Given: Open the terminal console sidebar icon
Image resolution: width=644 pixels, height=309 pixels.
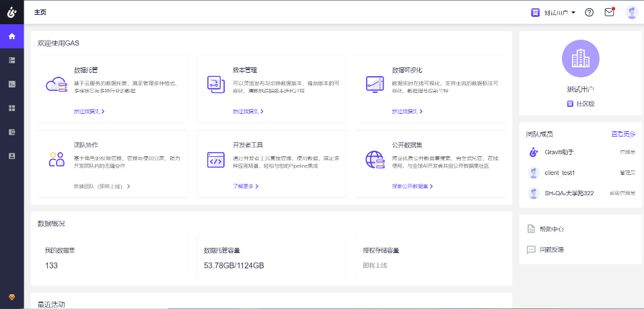Looking at the screenshot, I should (x=11, y=84).
